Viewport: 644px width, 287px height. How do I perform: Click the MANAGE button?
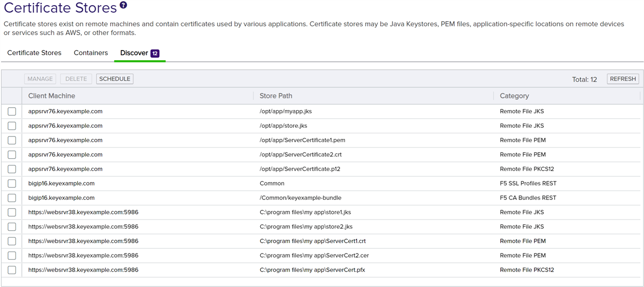click(40, 79)
